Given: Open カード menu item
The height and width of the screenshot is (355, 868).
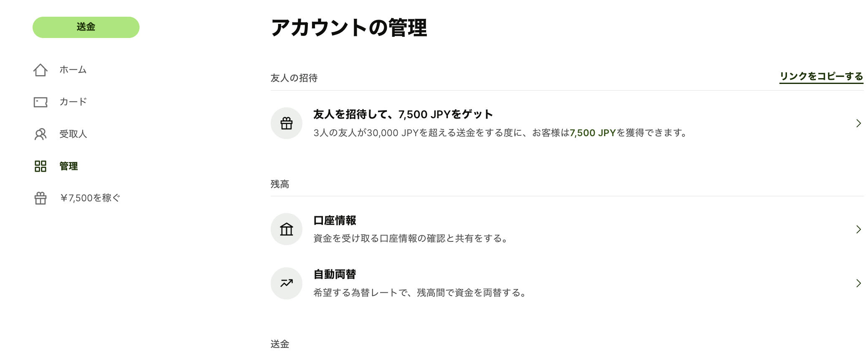Looking at the screenshot, I should 73,102.
